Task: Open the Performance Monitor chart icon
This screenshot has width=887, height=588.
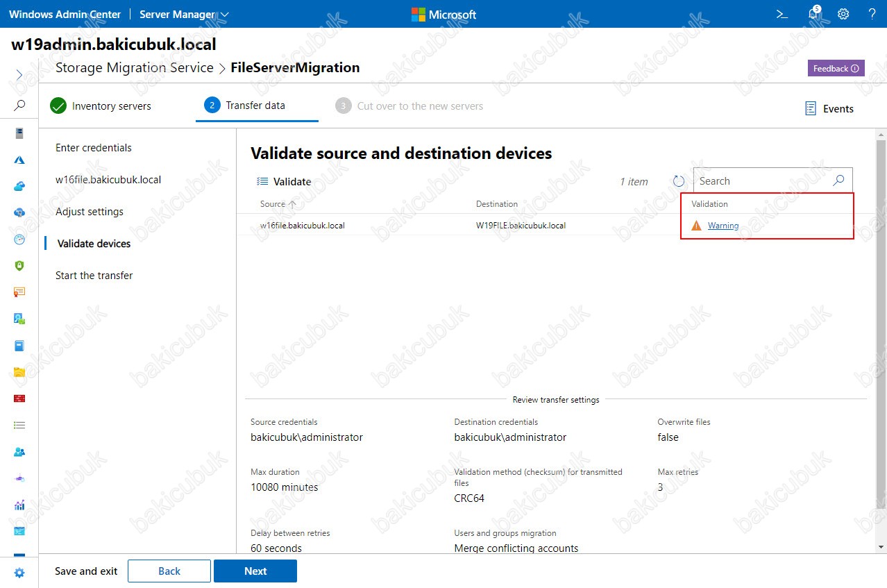Action: click(x=19, y=505)
